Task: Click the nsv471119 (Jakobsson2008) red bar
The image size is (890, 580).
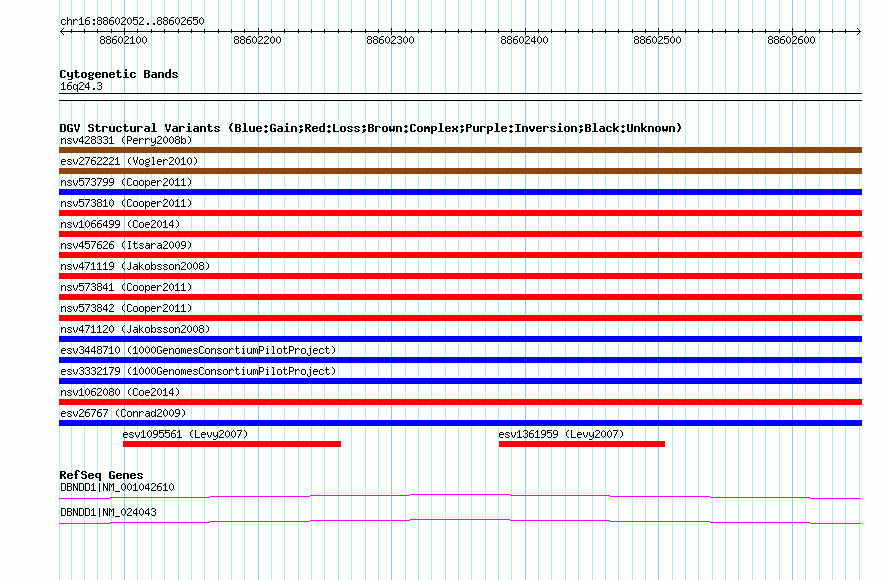Action: 460,276
